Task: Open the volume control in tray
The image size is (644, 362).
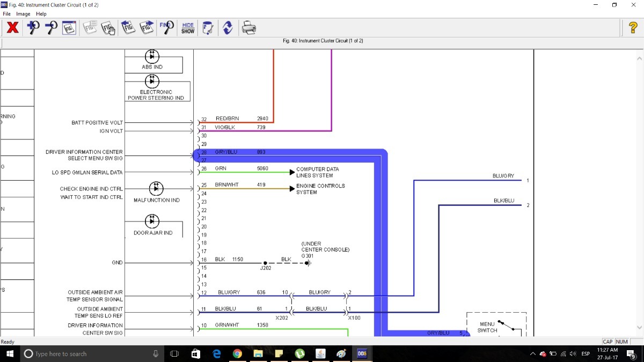Action: click(x=573, y=354)
